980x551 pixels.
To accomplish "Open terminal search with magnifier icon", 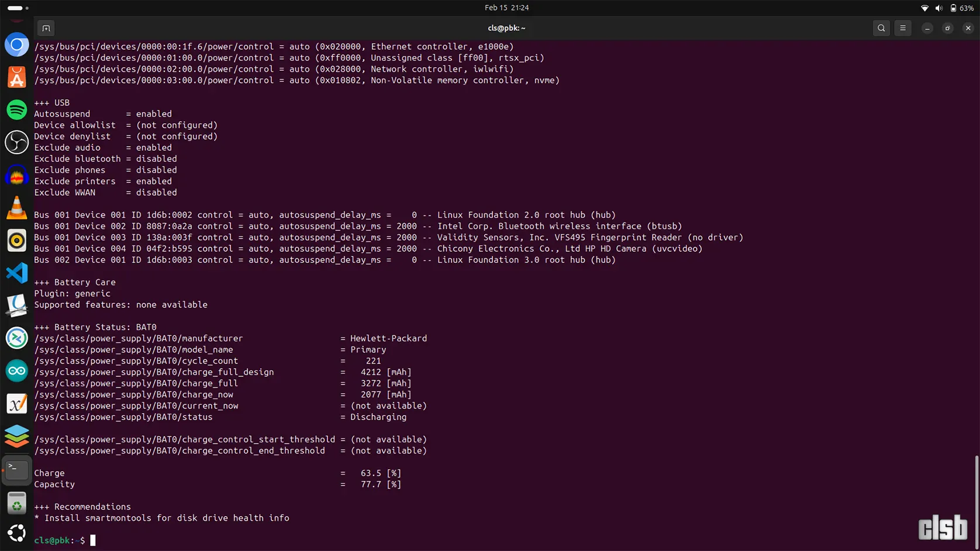I will [x=881, y=28].
